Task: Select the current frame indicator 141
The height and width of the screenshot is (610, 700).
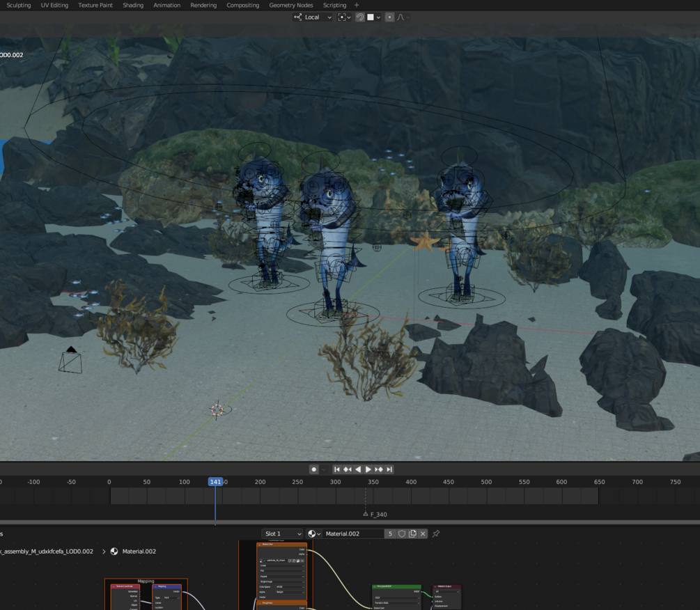Action: (215, 482)
